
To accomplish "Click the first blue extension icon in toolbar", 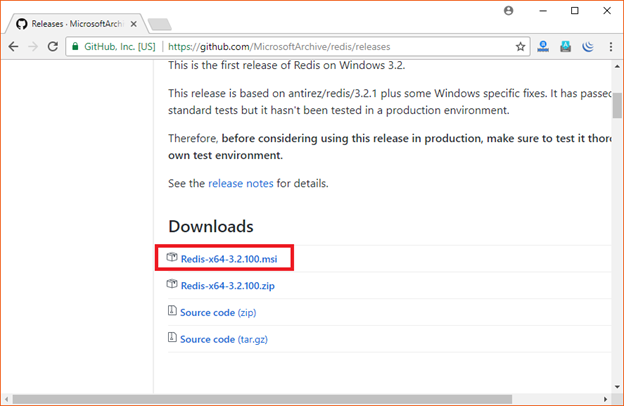I will (543, 46).
